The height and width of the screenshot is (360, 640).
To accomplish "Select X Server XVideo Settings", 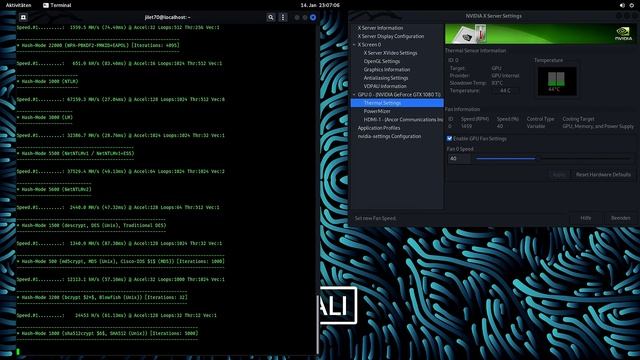I will tap(390, 53).
